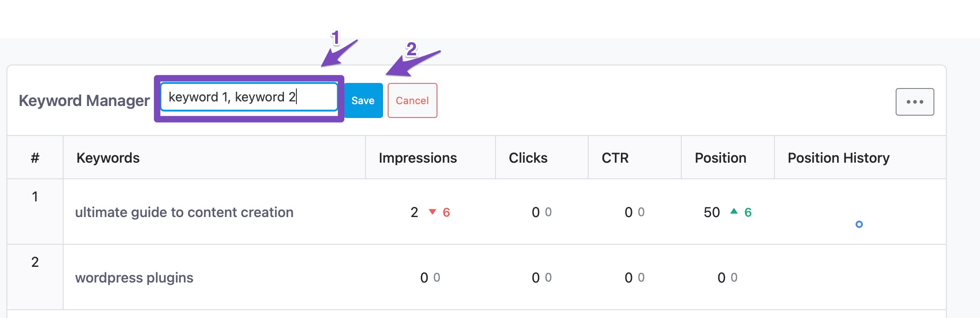Image resolution: width=980 pixels, height=318 pixels.
Task: Sort by the Impressions column header
Action: point(418,158)
